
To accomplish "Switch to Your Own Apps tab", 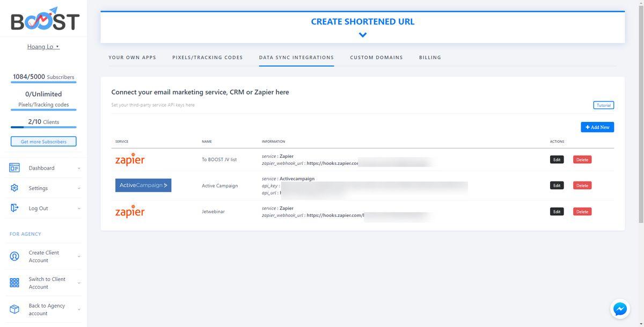I will [x=132, y=57].
